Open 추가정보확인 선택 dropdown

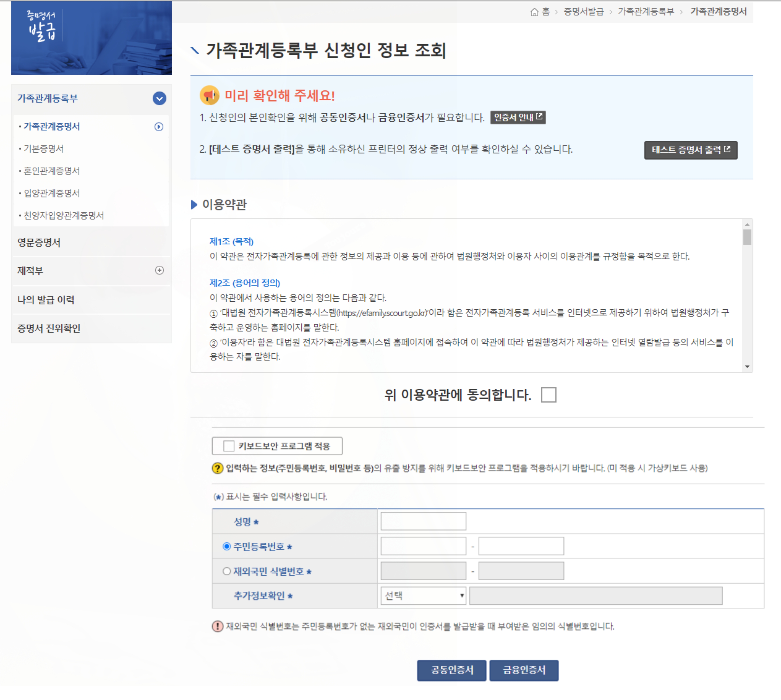pyautogui.click(x=423, y=596)
